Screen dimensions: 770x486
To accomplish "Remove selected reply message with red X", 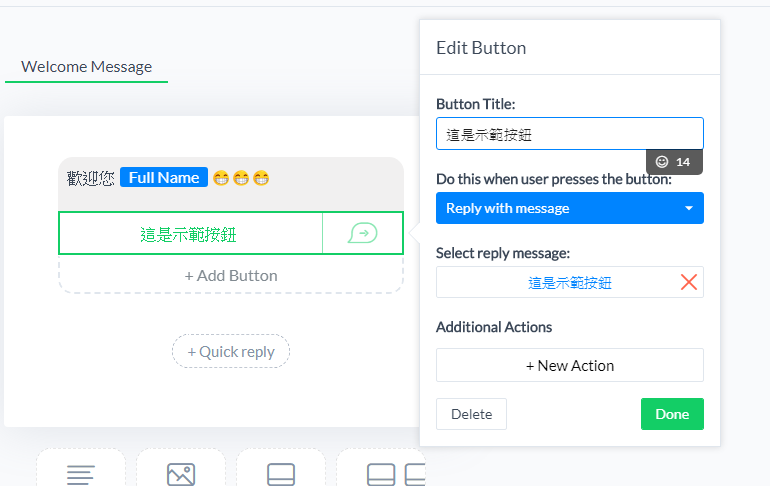I will click(688, 282).
